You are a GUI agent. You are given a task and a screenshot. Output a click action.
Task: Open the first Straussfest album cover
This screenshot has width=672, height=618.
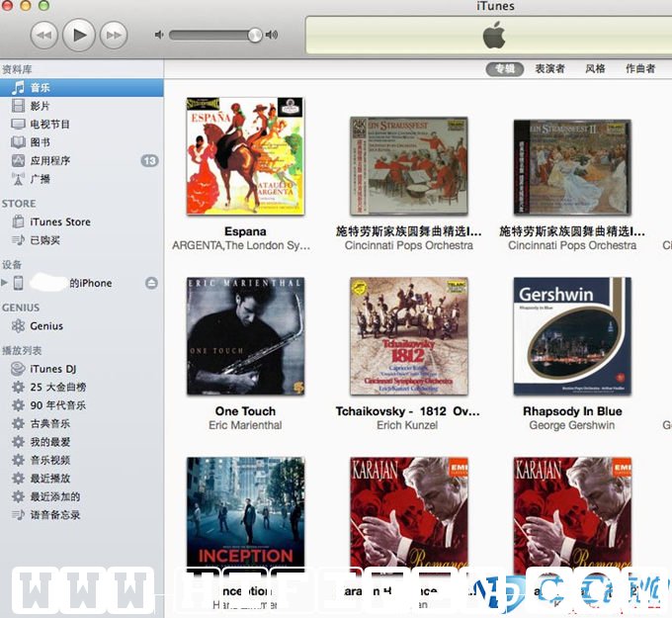(x=409, y=165)
